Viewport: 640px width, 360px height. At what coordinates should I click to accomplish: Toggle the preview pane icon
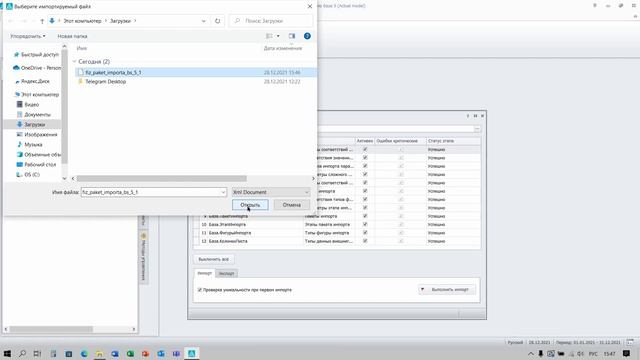(x=291, y=36)
